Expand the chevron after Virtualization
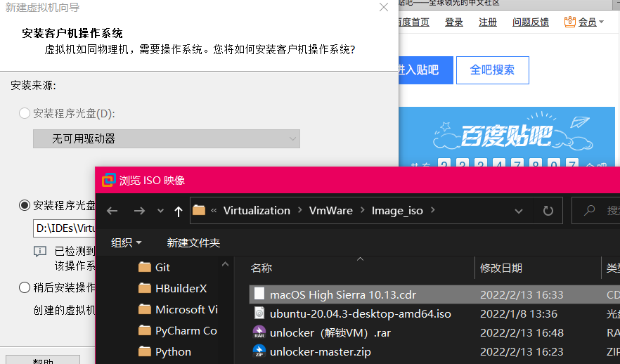 pyautogui.click(x=299, y=210)
